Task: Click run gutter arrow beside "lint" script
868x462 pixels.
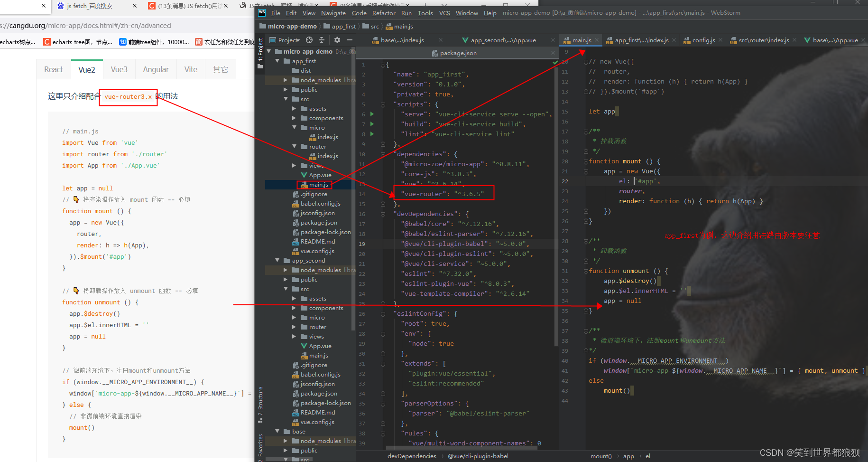Action: click(x=372, y=134)
